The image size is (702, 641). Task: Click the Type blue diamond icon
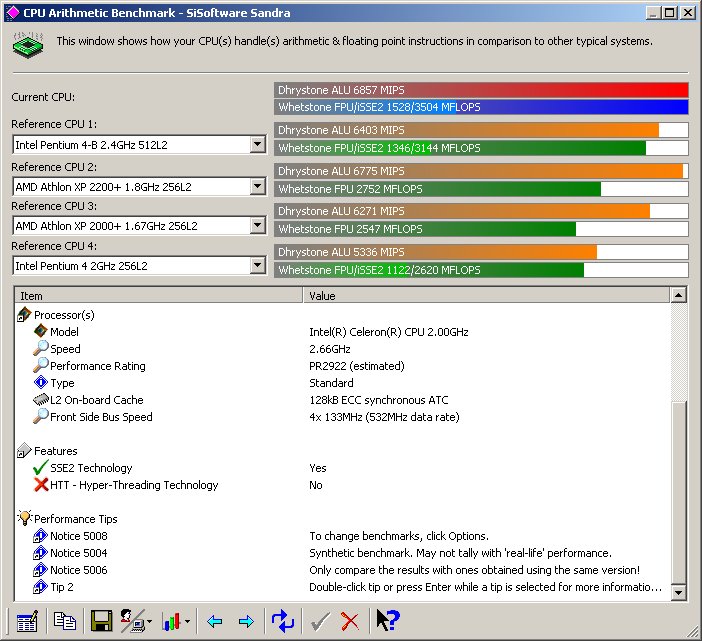click(40, 383)
